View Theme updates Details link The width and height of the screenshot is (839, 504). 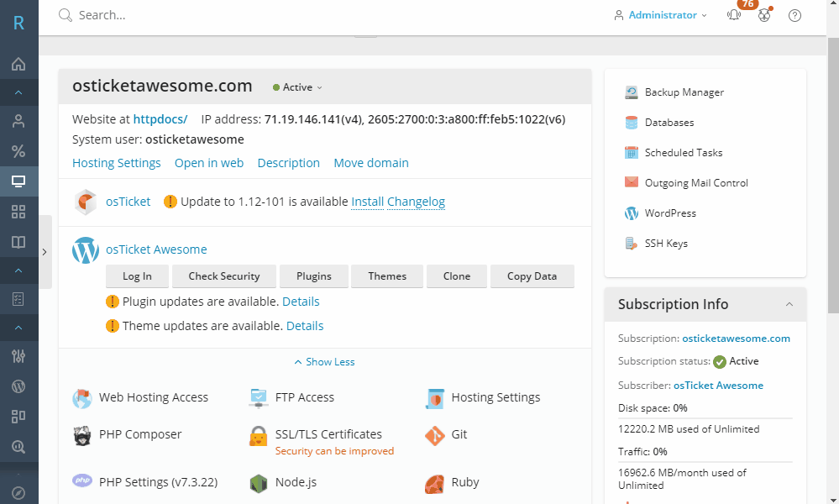point(305,326)
